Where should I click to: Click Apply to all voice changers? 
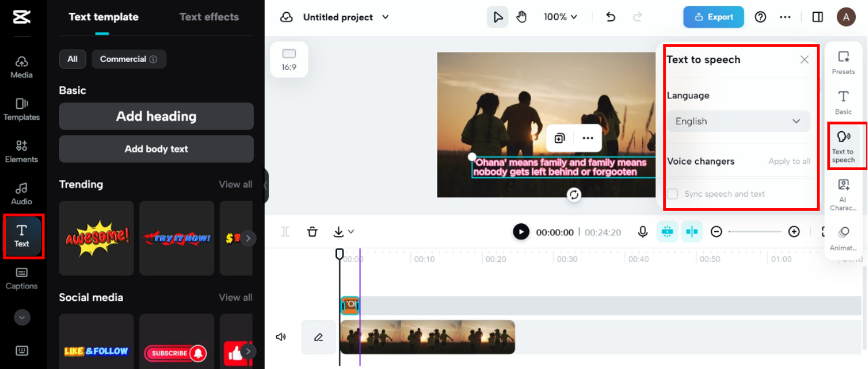click(789, 161)
